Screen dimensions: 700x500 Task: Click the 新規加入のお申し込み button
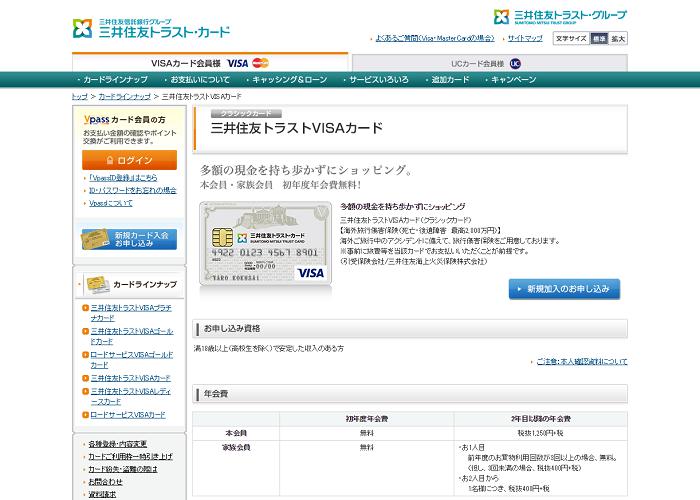(564, 289)
